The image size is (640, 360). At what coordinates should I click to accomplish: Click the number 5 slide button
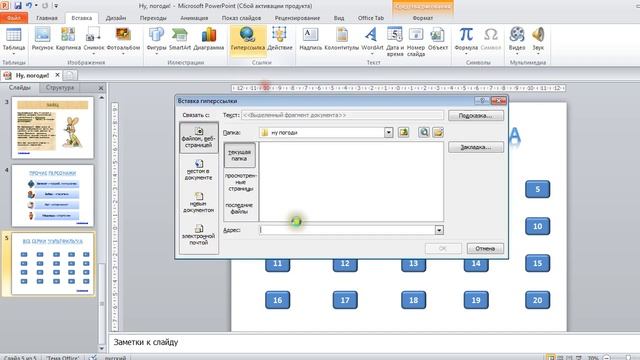(538, 189)
